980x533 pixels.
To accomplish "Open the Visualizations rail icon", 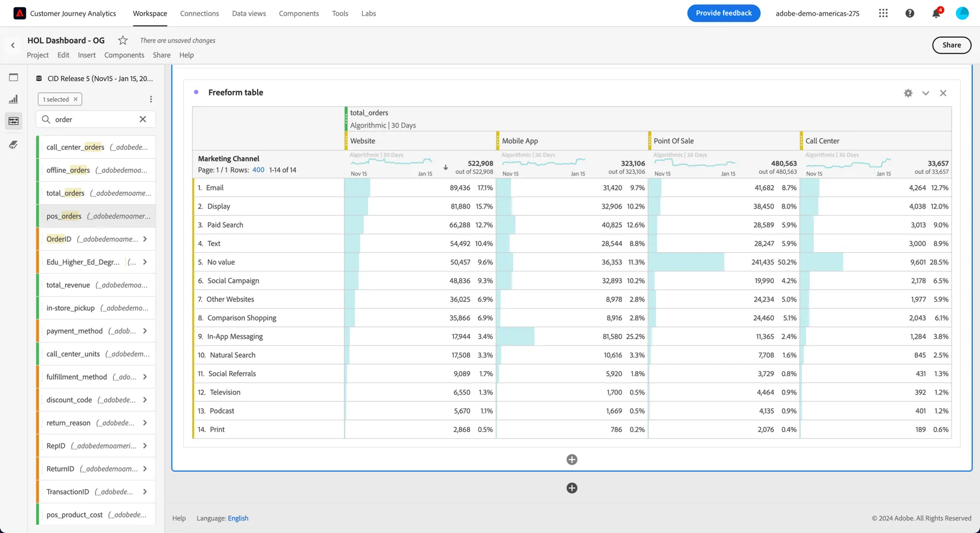I will pyautogui.click(x=14, y=99).
